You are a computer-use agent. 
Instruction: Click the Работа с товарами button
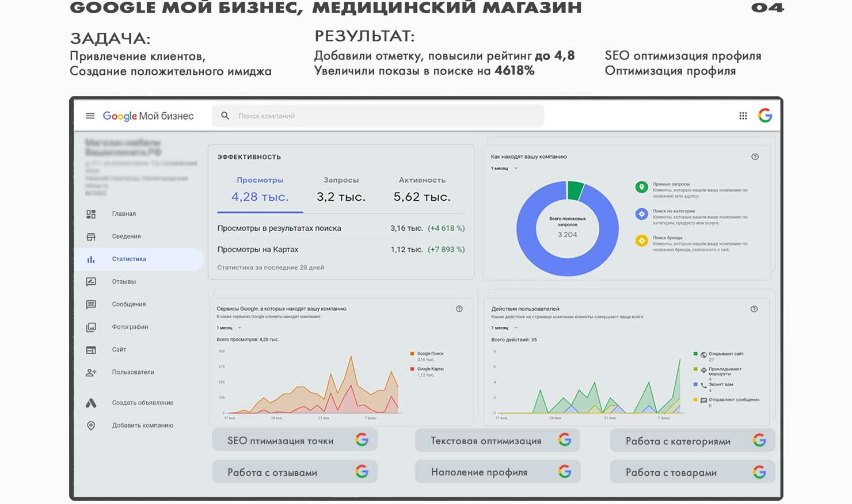click(693, 472)
